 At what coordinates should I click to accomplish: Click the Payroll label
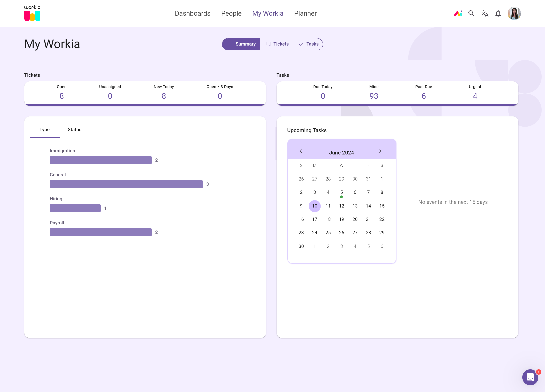pyautogui.click(x=57, y=223)
